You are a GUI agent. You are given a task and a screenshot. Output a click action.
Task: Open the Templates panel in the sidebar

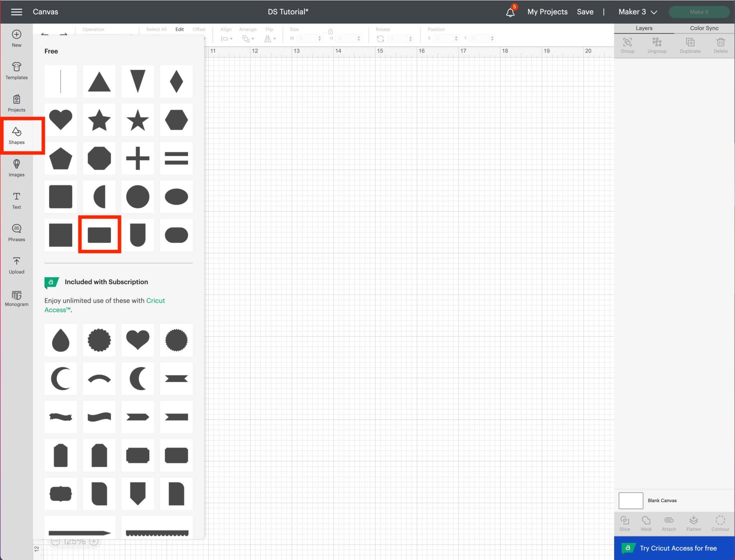17,71
